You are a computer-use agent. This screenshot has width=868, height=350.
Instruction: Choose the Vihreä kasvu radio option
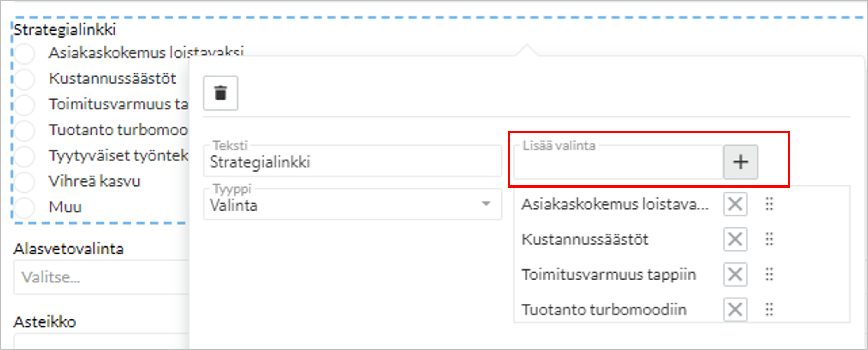click(x=24, y=181)
